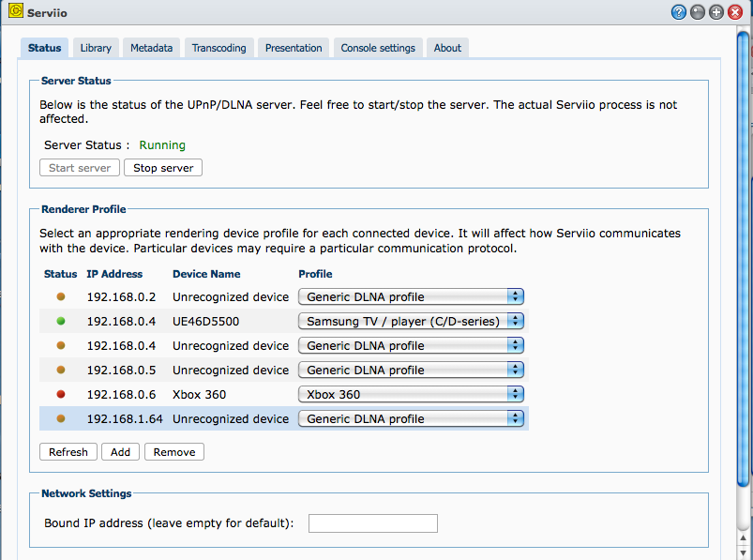Screen dimensions: 753x560
Task: Click status dot for device 192.168.1.64
Action: [x=61, y=418]
